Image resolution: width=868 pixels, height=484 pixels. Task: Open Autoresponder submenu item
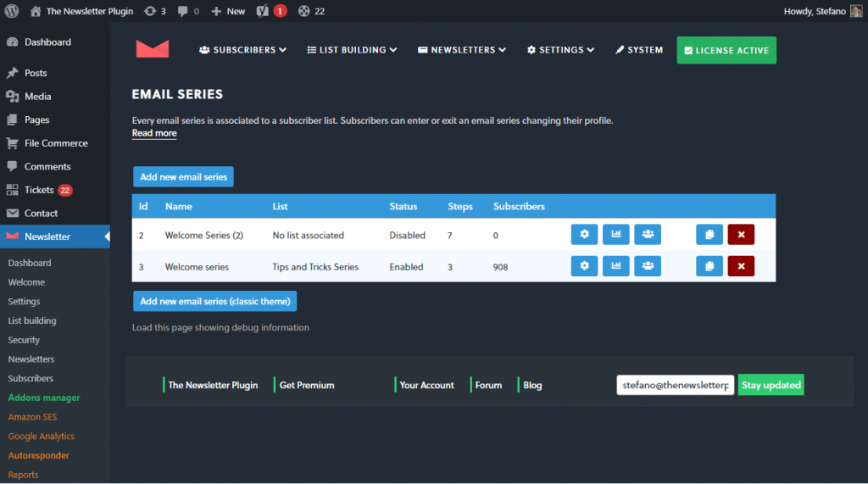(39, 455)
